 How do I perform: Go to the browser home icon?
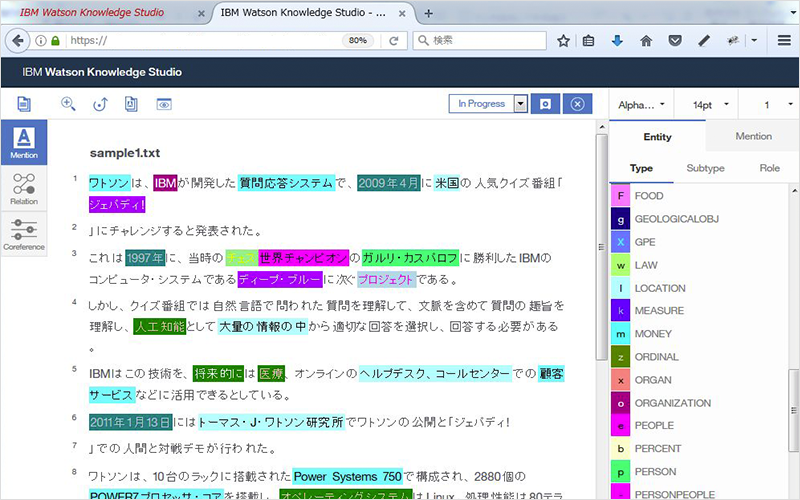[646, 40]
